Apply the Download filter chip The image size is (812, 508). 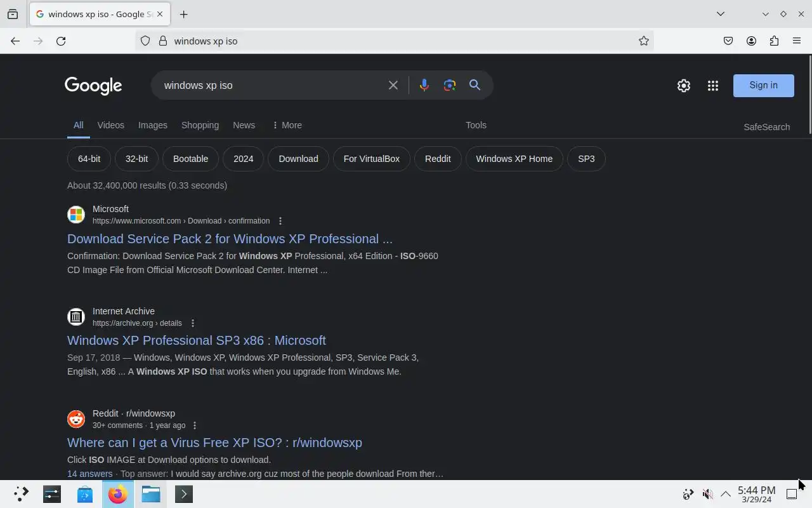[298, 159]
